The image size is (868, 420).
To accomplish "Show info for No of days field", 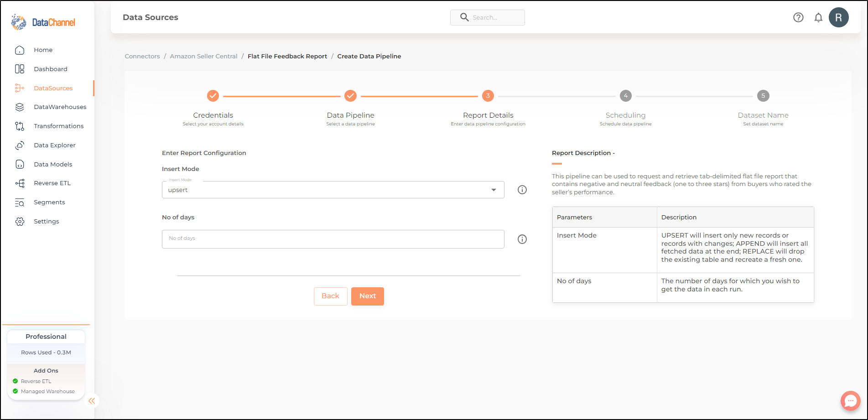I will tap(522, 239).
